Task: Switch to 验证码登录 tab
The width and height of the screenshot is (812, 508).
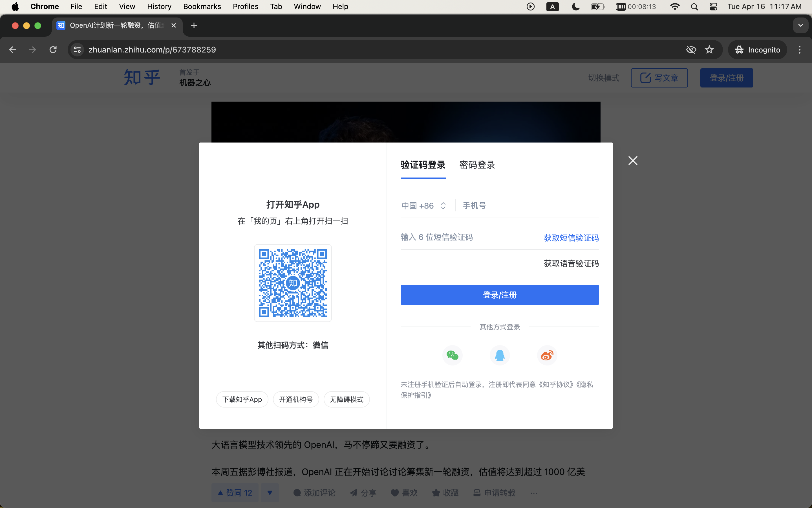Action: coord(423,165)
